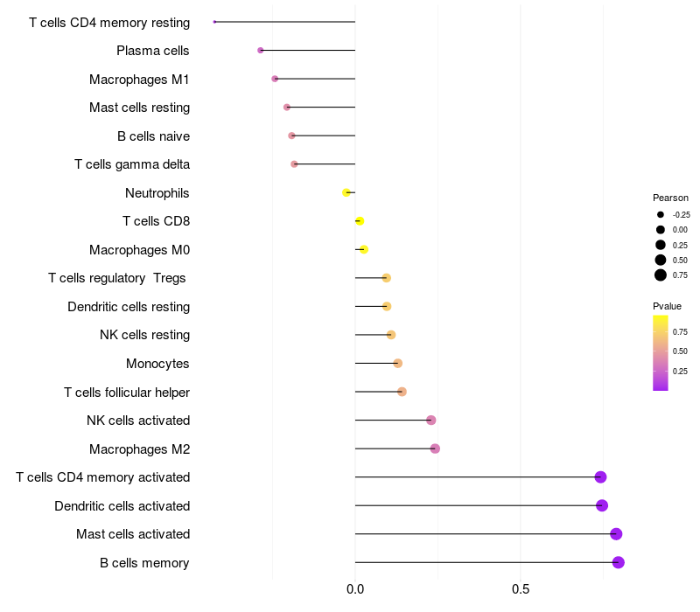The image size is (700, 612).
Task: Select the 0.25 Pearson legend circle
Action: [x=661, y=245]
